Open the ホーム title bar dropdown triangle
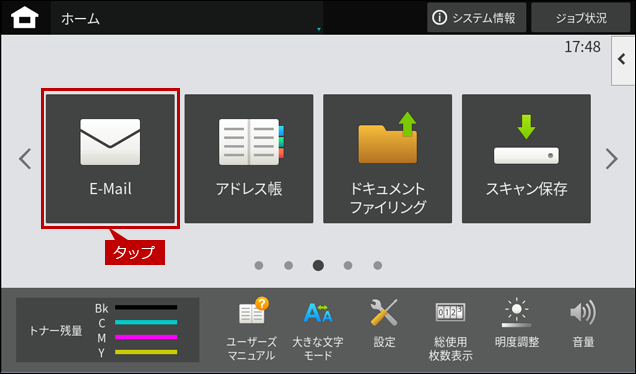 318,29
